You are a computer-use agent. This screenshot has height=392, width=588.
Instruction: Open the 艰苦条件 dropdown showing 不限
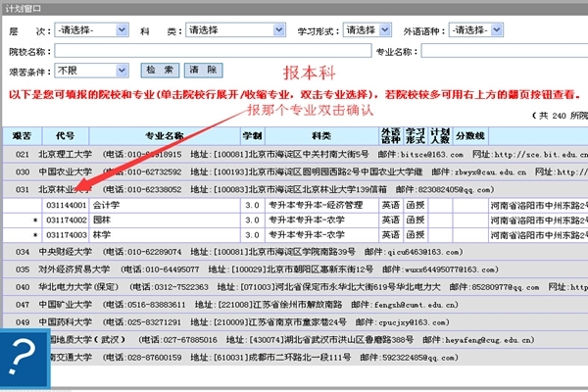click(92, 71)
